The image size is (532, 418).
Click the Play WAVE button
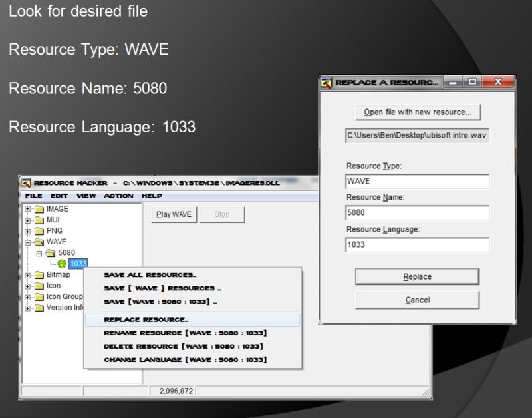click(x=173, y=214)
